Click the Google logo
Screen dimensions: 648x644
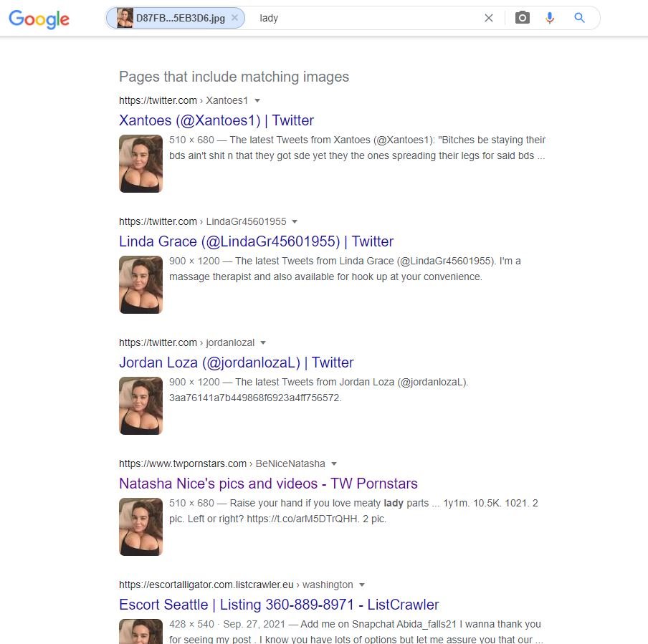(x=39, y=19)
